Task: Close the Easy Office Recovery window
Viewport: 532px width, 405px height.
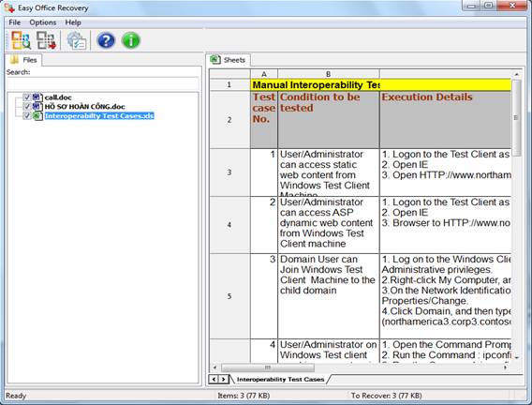Action: [512, 6]
